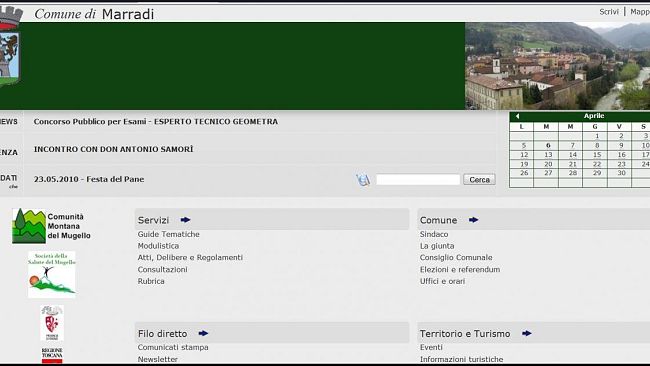Click the Comune di Marradi site title
The height and width of the screenshot is (366, 650).
pyautogui.click(x=94, y=14)
